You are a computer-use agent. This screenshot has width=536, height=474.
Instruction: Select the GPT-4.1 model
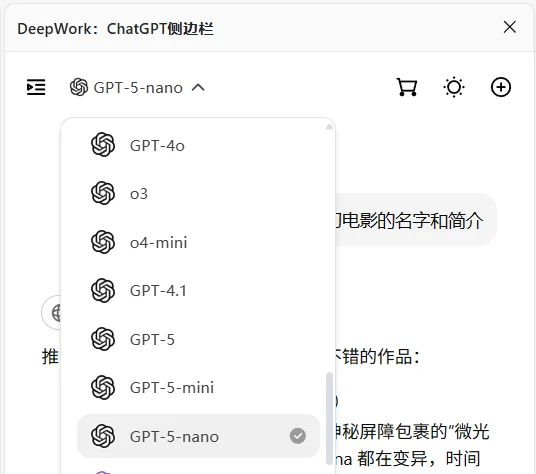tap(198, 290)
